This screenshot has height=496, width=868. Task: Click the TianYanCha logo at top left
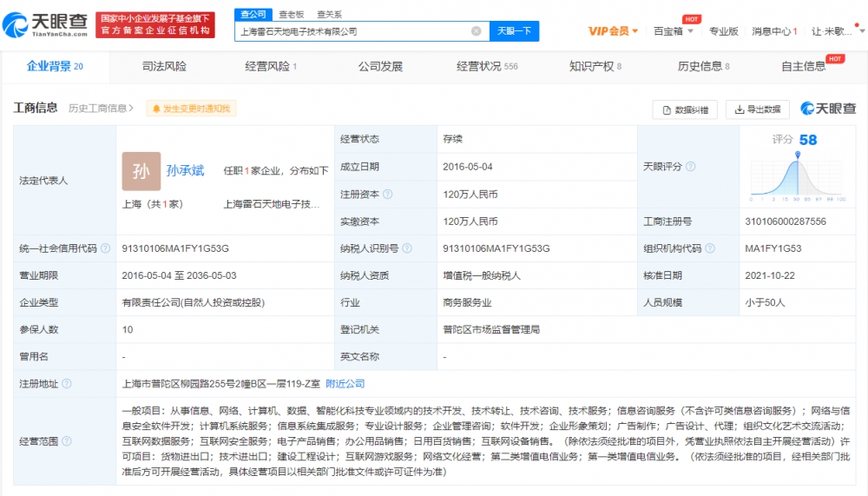pos(45,24)
